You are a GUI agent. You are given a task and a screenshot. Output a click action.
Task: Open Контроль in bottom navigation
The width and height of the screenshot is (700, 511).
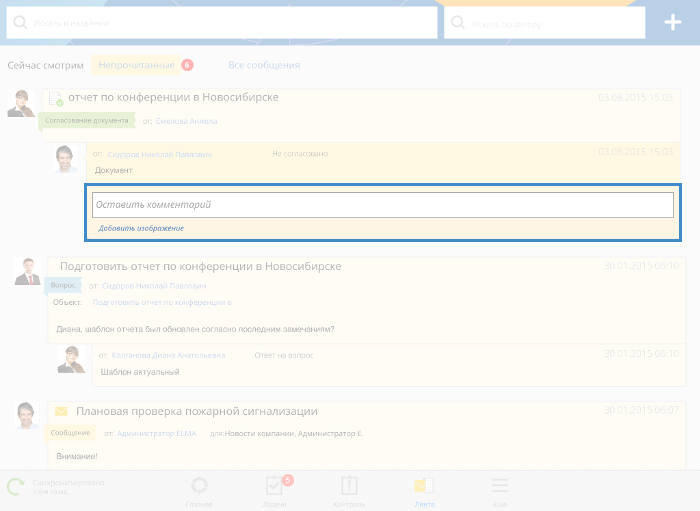[349, 491]
